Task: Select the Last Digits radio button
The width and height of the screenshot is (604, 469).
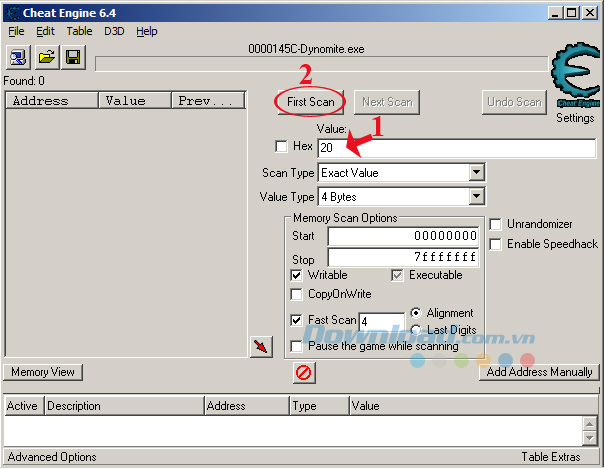Action: tap(416, 330)
